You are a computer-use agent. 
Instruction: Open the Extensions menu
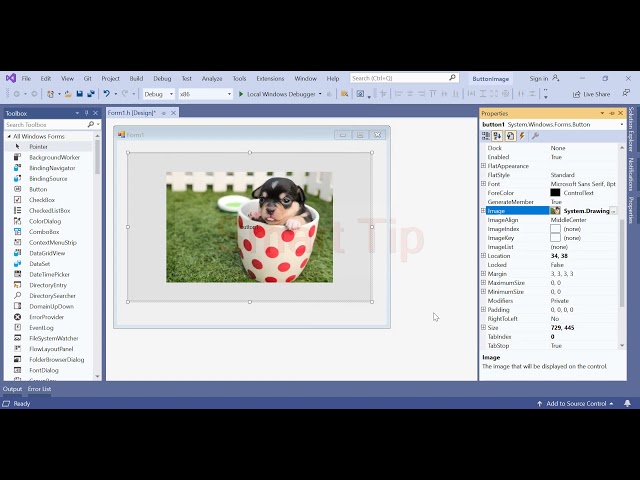pos(270,78)
